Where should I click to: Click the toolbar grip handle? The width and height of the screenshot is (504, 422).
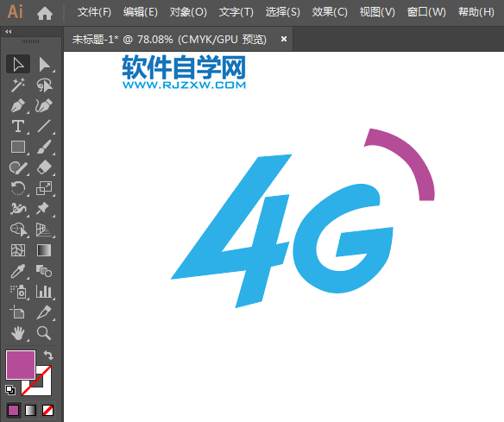pyautogui.click(x=30, y=41)
